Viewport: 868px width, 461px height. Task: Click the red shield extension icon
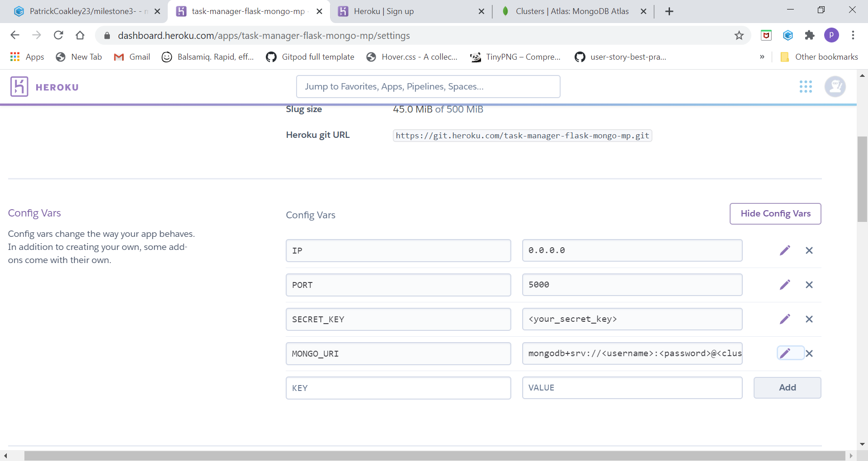766,35
